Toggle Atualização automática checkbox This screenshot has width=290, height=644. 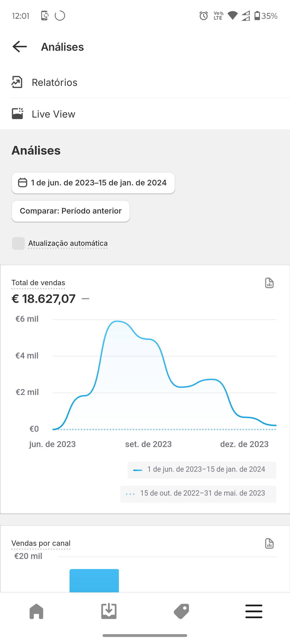[x=19, y=243]
